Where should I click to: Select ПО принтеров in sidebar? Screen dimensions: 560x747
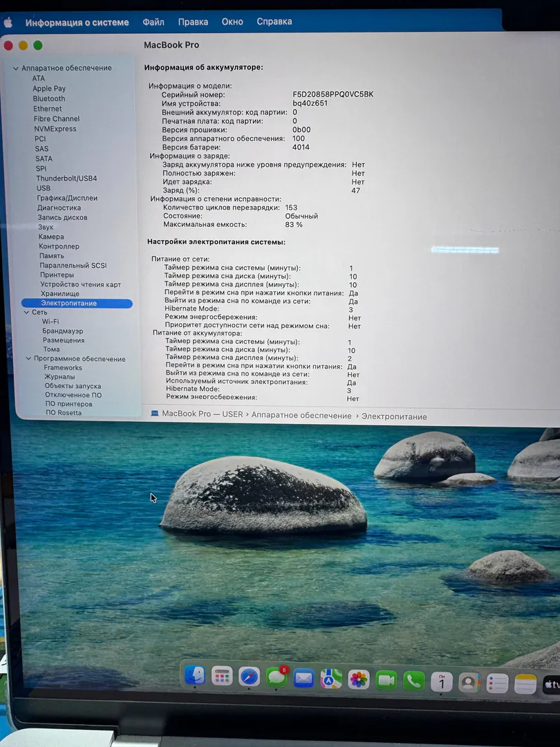tap(69, 403)
